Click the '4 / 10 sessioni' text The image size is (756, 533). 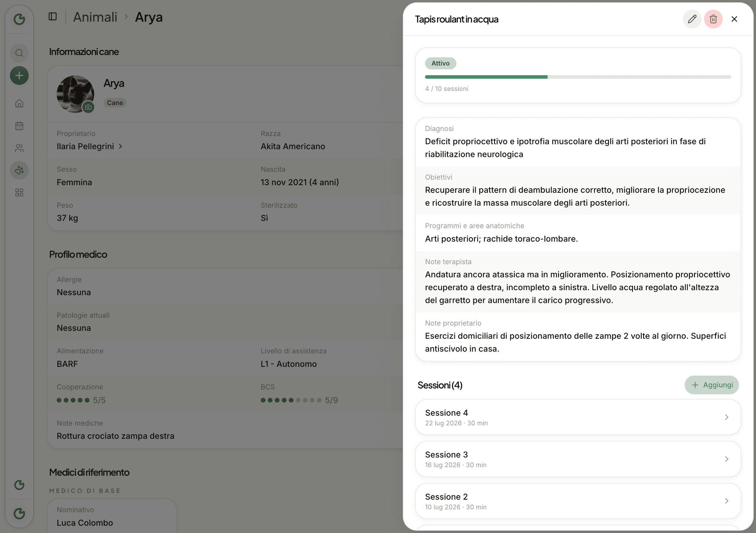(446, 89)
